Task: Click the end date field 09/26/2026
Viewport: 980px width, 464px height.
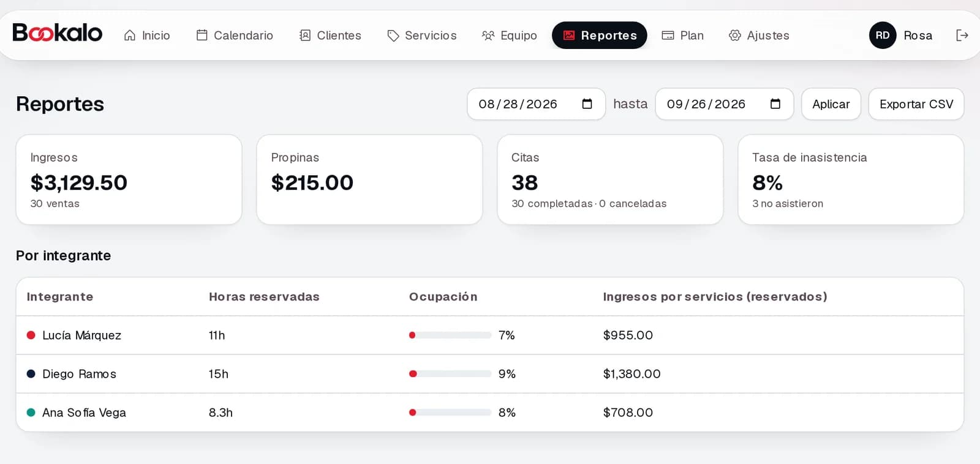Action: (725, 104)
